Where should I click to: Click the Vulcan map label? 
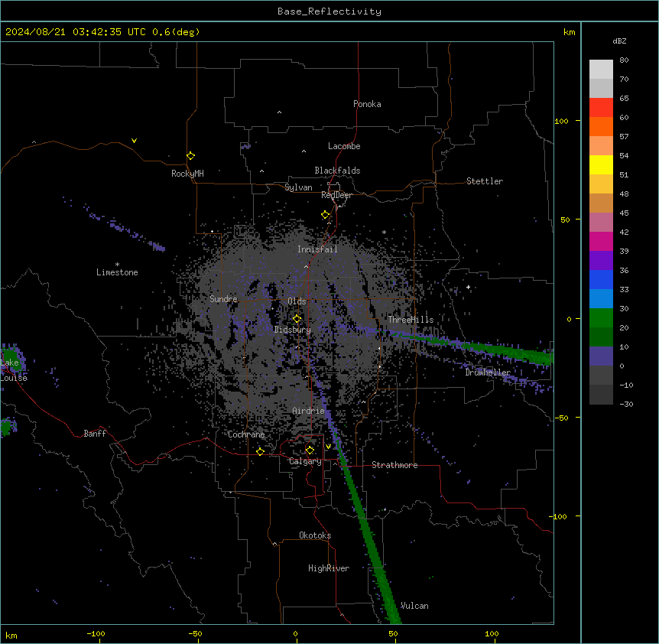coord(415,606)
